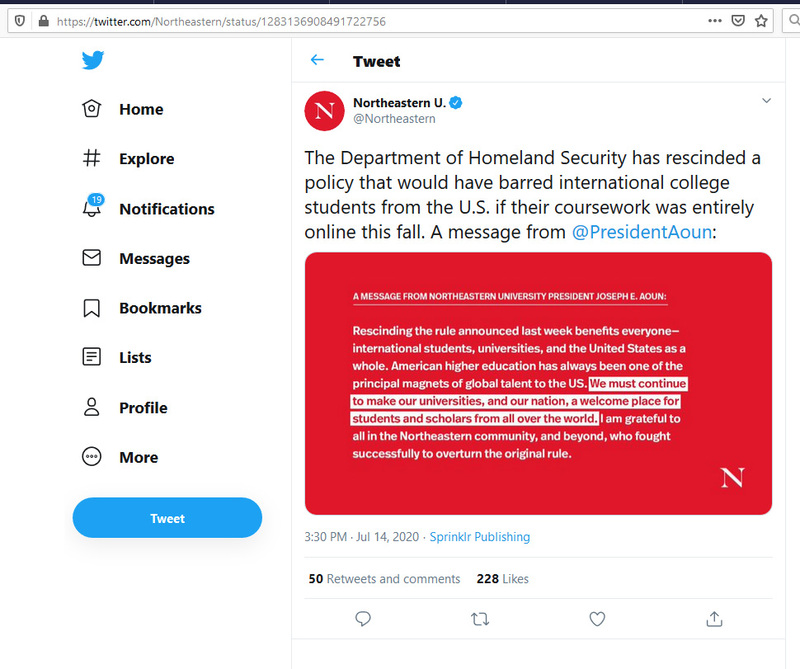Click the Twitter bird logo
This screenshot has height=669, width=800.
pyautogui.click(x=93, y=61)
